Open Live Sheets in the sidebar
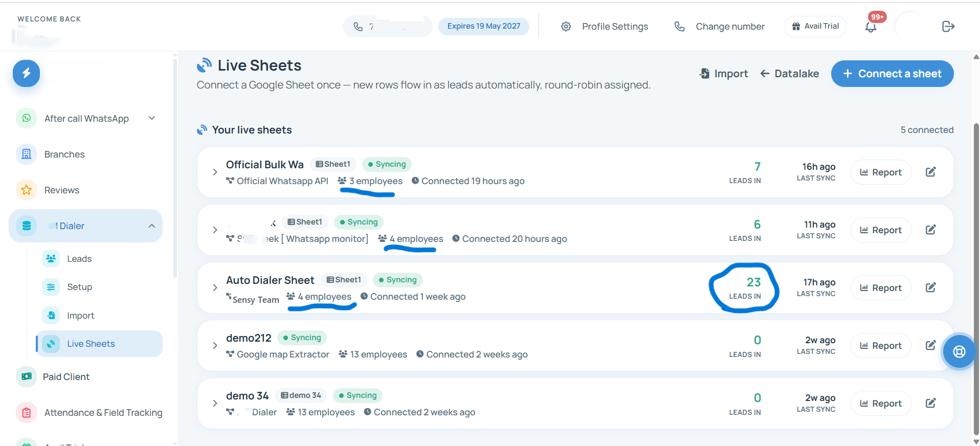This screenshot has width=980, height=446. [100, 344]
